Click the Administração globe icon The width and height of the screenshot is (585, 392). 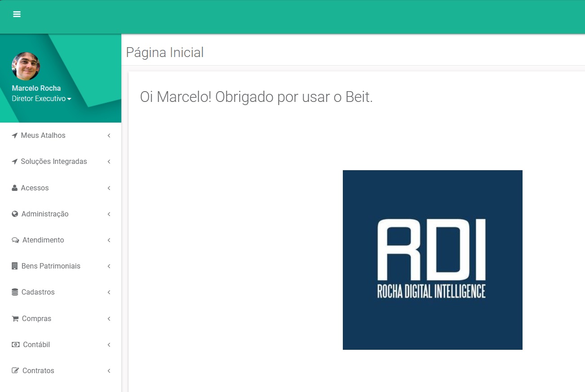15,214
